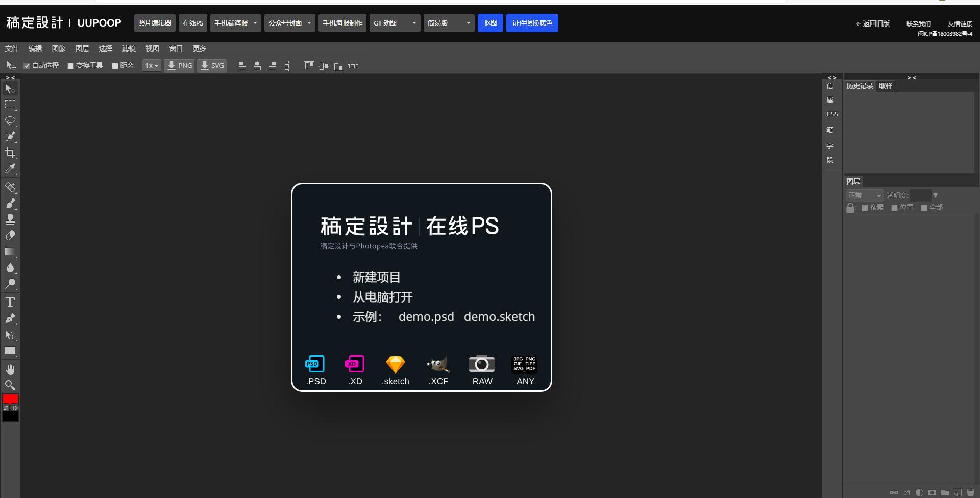Select the Text tool
The height and width of the screenshot is (498, 980).
click(x=10, y=302)
